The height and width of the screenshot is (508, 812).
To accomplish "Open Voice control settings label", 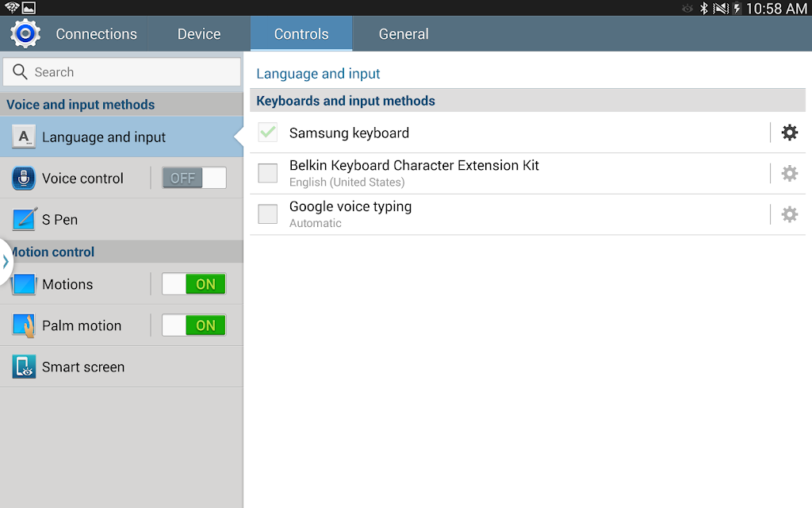I will pos(82,179).
